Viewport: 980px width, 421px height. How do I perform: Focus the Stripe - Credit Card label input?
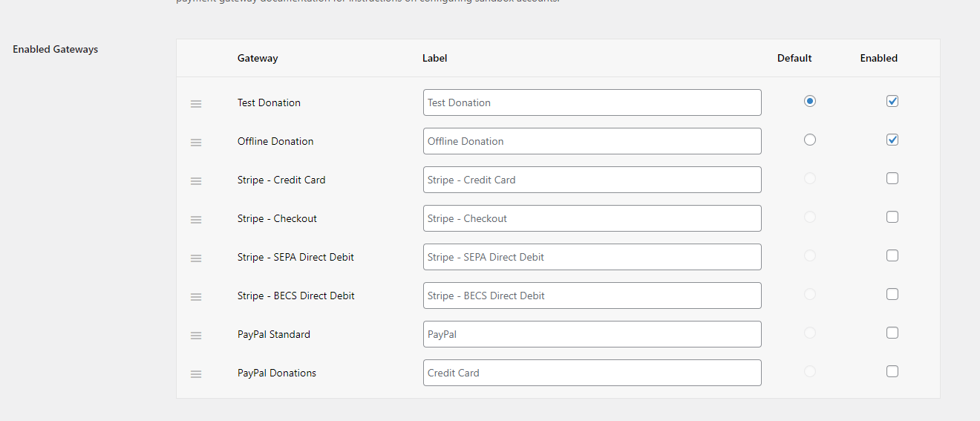[x=592, y=180]
